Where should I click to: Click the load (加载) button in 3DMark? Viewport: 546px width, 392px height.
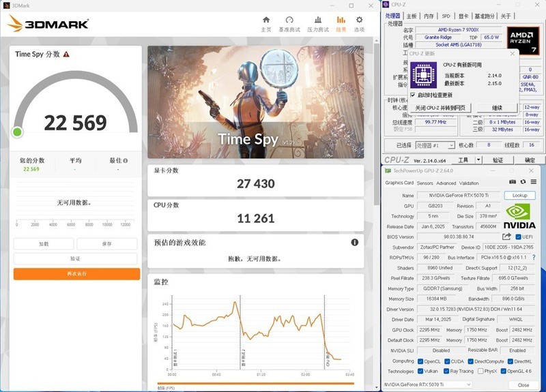[x=44, y=244]
